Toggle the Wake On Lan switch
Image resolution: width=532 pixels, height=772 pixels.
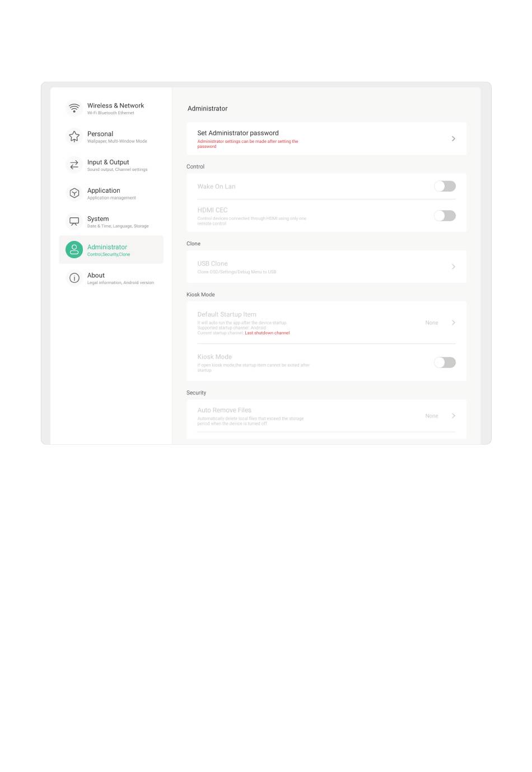click(445, 186)
